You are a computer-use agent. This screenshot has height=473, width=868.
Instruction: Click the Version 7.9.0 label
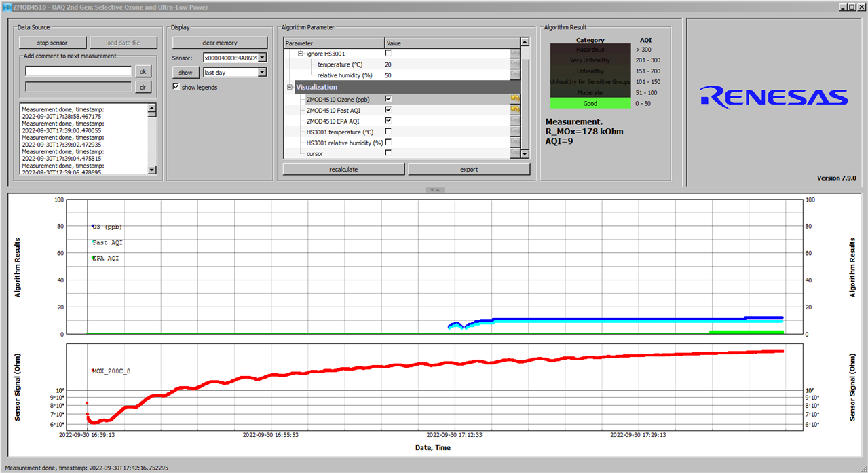pos(837,178)
